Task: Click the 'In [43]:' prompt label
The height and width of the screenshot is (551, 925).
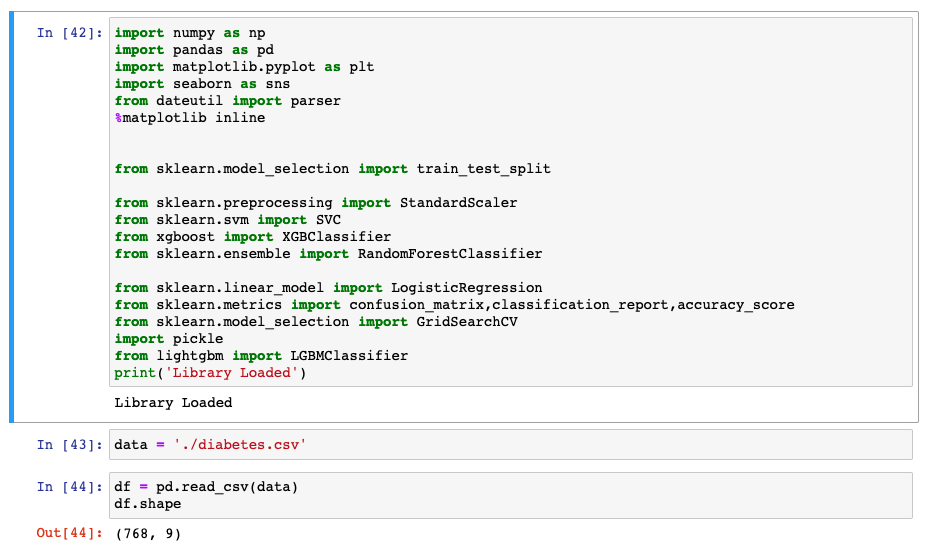Action: (70, 445)
